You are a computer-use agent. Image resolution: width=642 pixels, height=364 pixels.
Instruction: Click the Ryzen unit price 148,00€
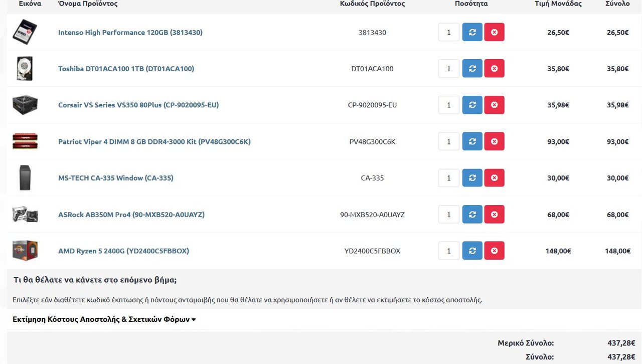pos(558,251)
